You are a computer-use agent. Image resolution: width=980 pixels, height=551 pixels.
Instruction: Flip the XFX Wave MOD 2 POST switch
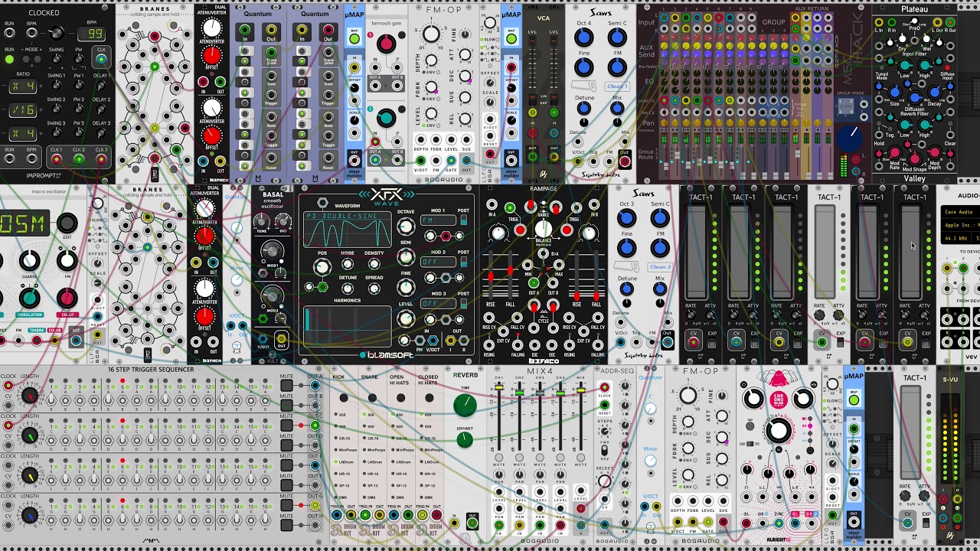[x=462, y=262]
